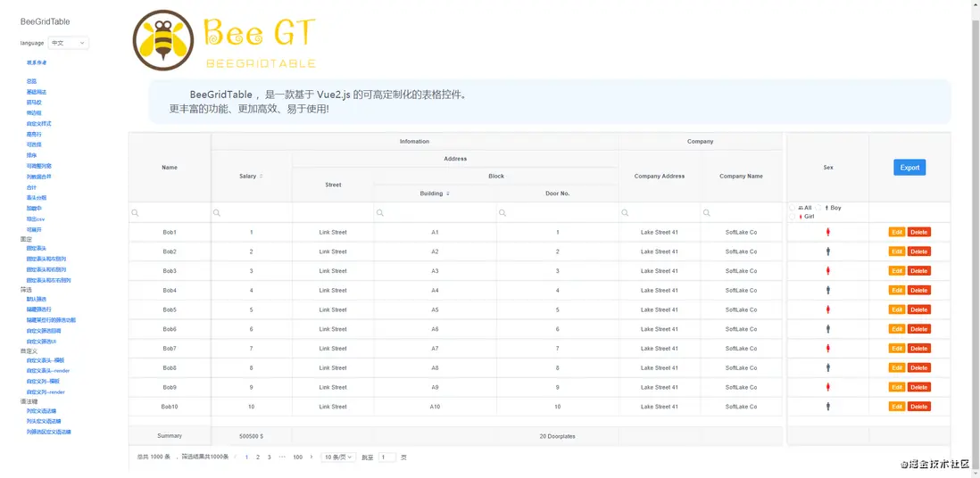The height and width of the screenshot is (478, 980).
Task: Click the sex icon in Bob8 row
Action: point(828,368)
